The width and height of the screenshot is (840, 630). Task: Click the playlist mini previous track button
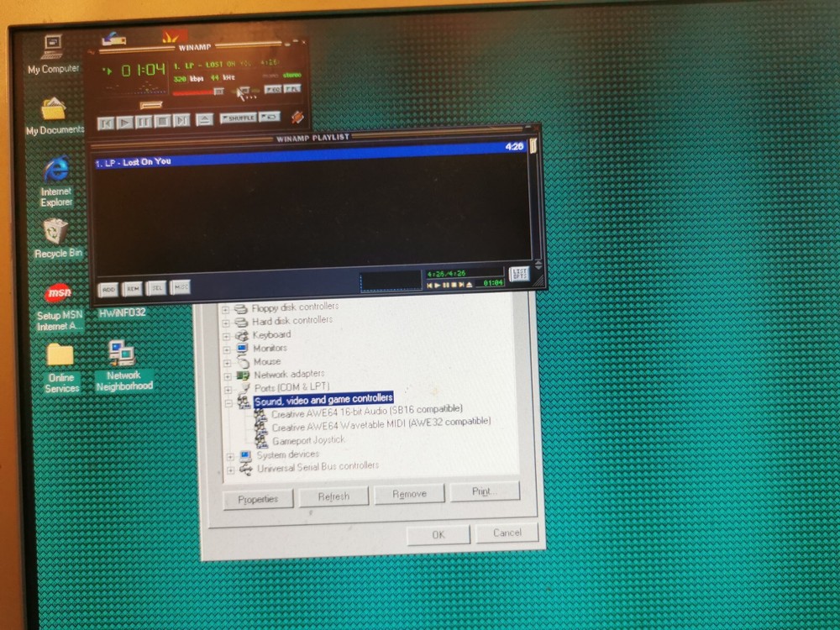[x=429, y=286]
